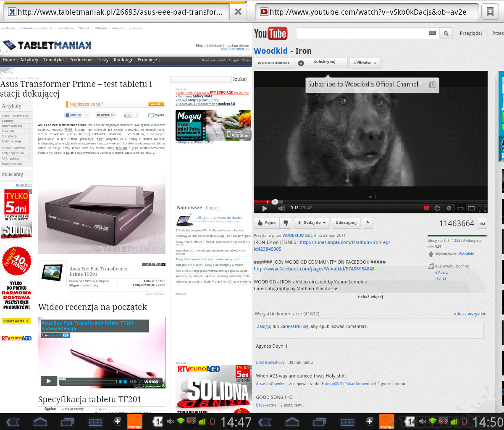Toggle Subskrybuj for the WOODKIDMUSIC channel
The width and height of the screenshot is (504, 430).
point(321,63)
